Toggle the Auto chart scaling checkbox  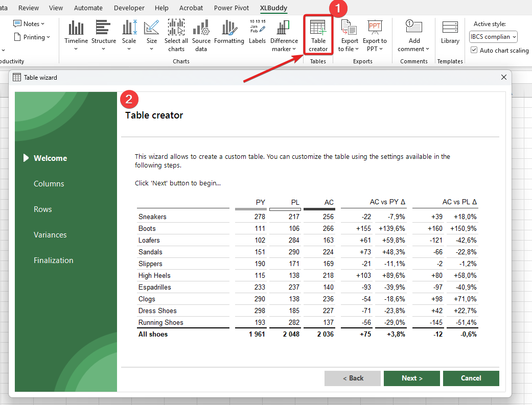click(x=474, y=50)
